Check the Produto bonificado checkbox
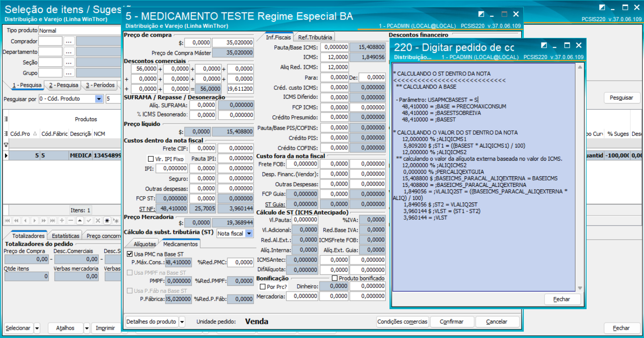 tap(334, 278)
